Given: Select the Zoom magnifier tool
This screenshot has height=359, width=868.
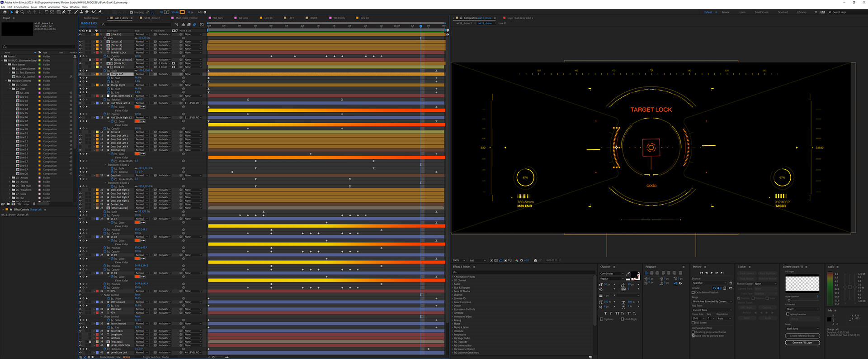Looking at the screenshot, I should [x=21, y=12].
